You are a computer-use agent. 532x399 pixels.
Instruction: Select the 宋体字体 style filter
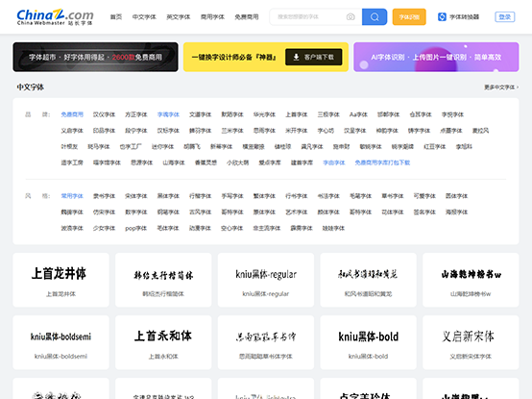(x=136, y=196)
